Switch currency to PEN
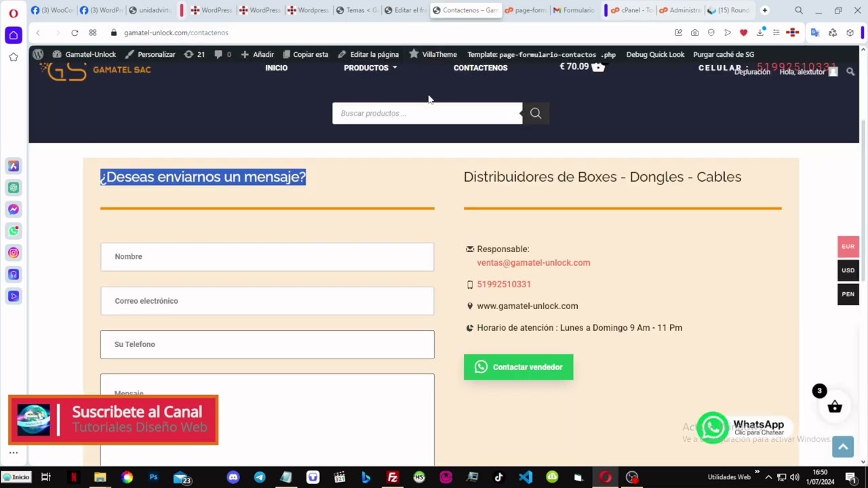The image size is (868, 488). tap(848, 294)
